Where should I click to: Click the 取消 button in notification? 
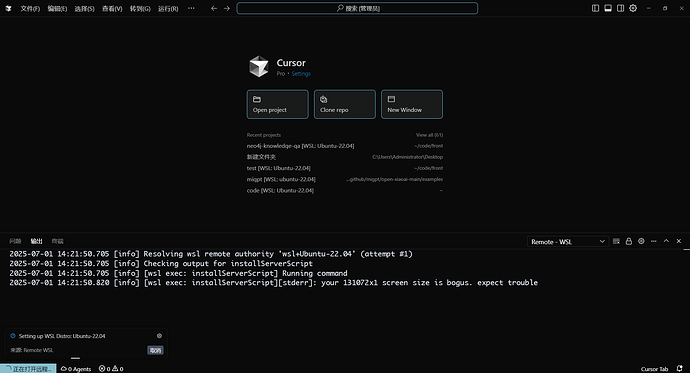[155, 350]
